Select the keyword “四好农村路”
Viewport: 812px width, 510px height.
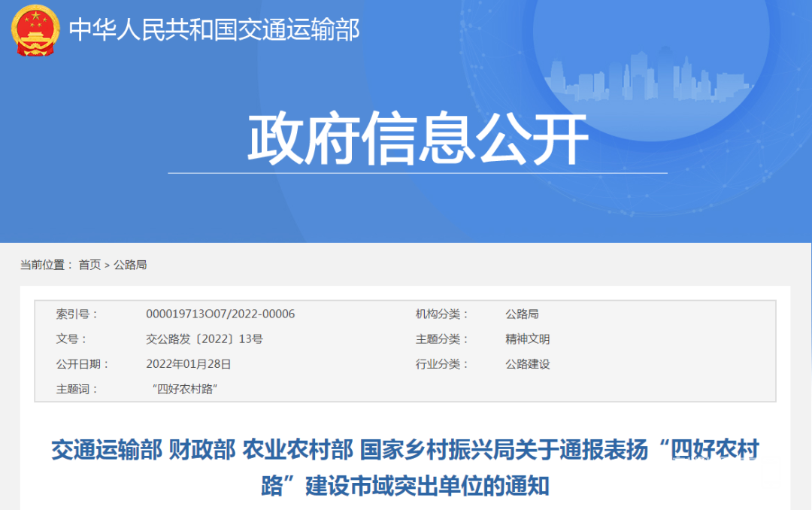coord(185,389)
